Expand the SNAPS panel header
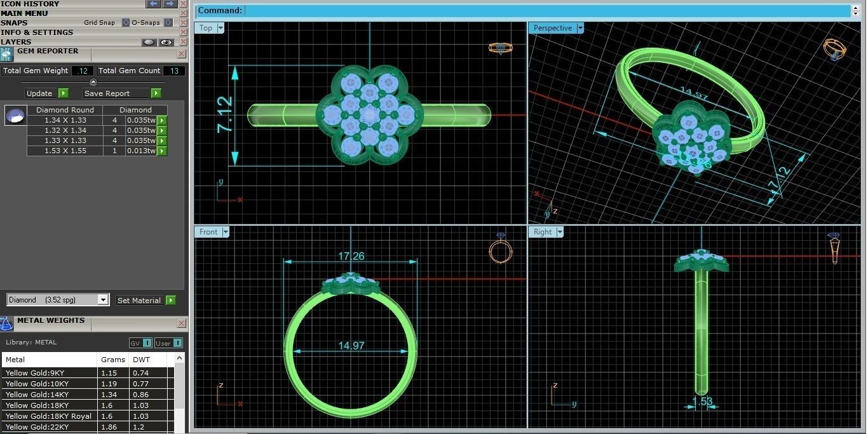Viewport: 868px width, 434px height. [x=14, y=23]
